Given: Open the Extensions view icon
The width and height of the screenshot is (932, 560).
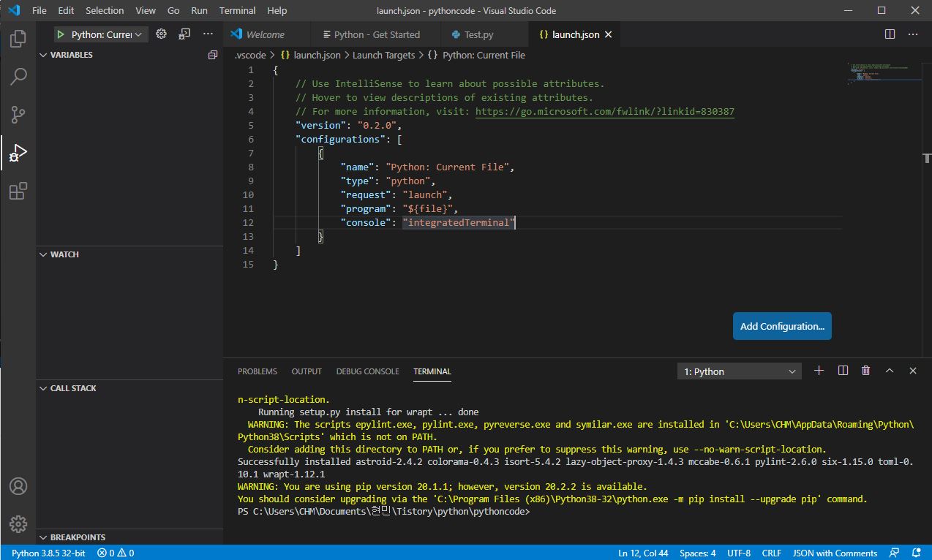Looking at the screenshot, I should [18, 191].
